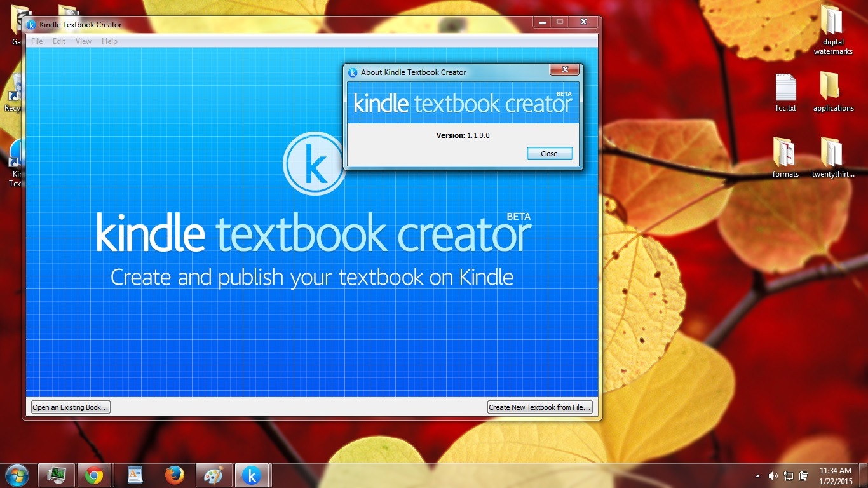Show hidden system tray icons
Viewport: 868px width, 488px height.
click(757, 475)
